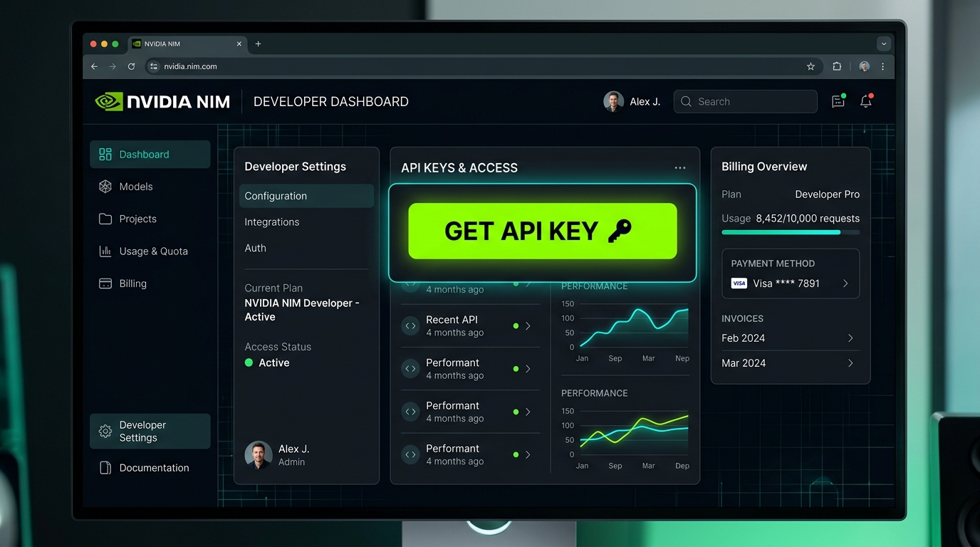Expand the Recent API row chevron
Screen dimensions: 980x547
pos(528,325)
